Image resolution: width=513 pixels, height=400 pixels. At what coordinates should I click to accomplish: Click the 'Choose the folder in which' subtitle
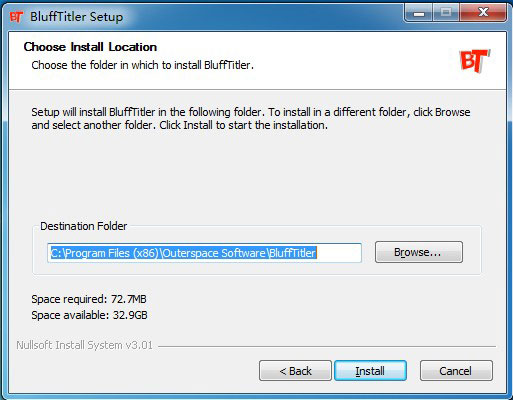tap(143, 65)
